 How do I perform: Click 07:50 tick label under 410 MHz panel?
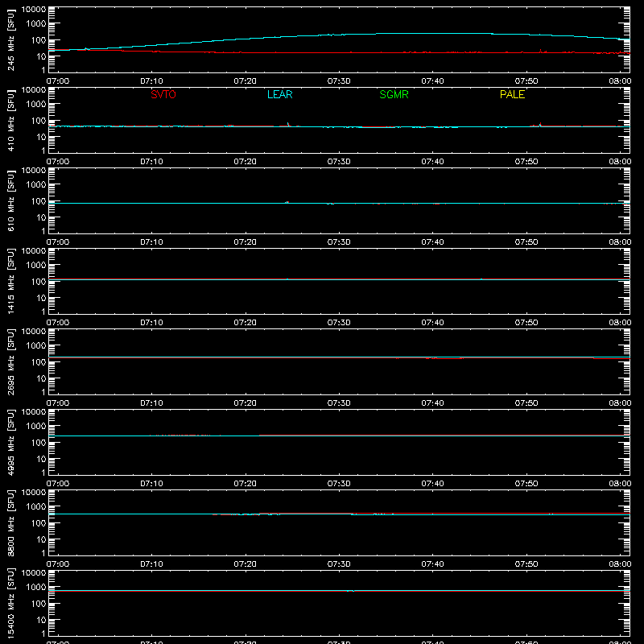526,162
